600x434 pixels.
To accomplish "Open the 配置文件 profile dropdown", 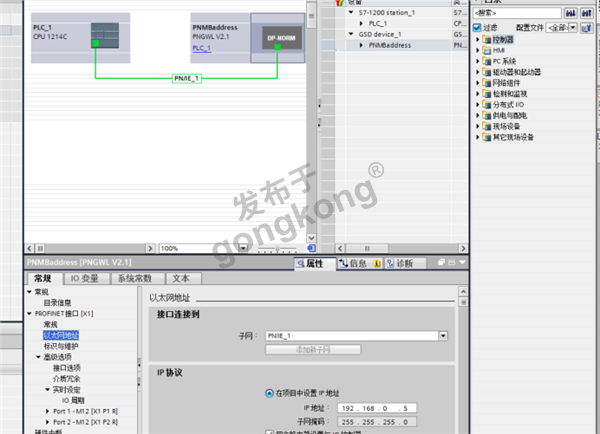I will click(x=573, y=28).
